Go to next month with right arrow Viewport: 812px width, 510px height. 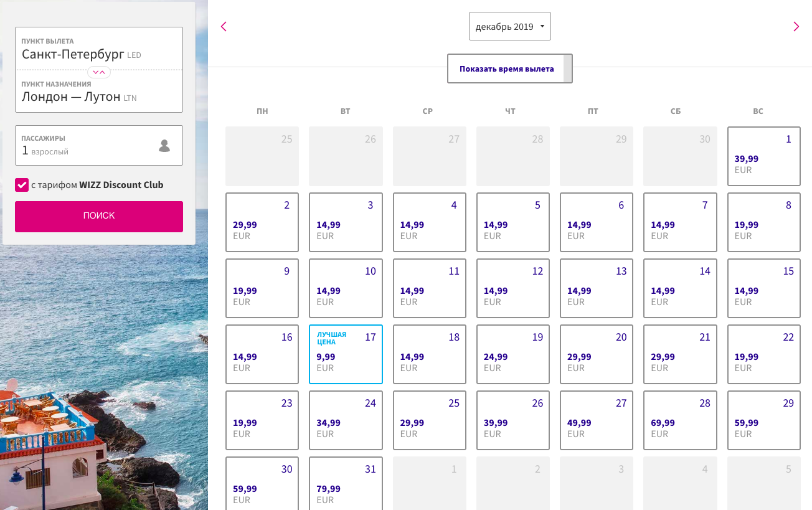[x=796, y=27]
